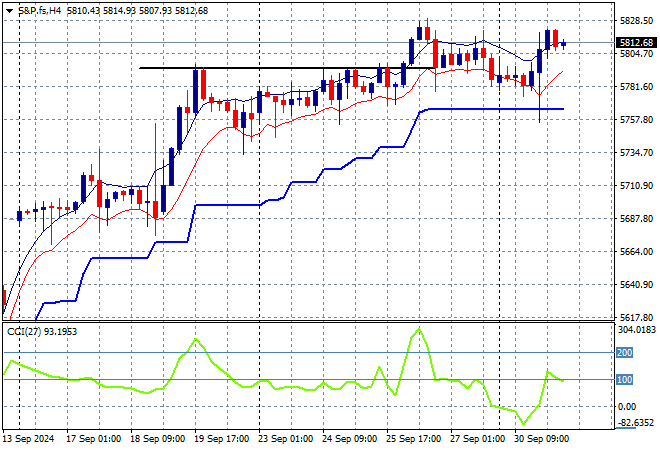Click the CCI level 200 tag
The height and width of the screenshot is (450, 660).
[x=624, y=352]
